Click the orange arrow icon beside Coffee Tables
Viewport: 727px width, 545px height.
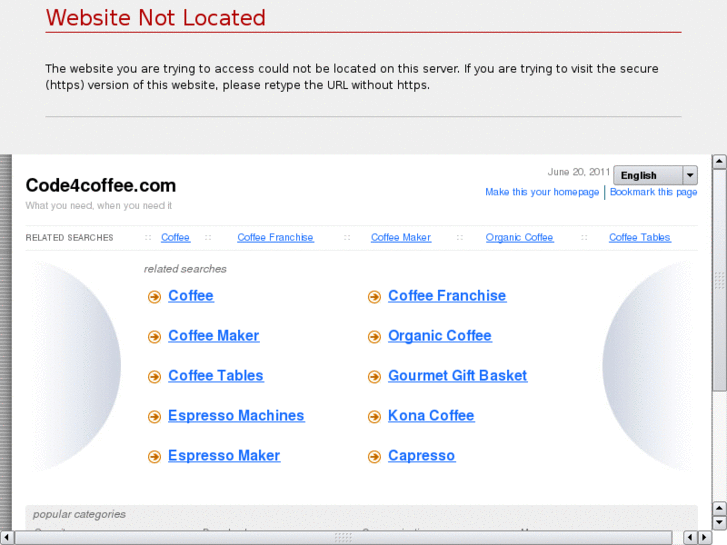[x=154, y=376]
